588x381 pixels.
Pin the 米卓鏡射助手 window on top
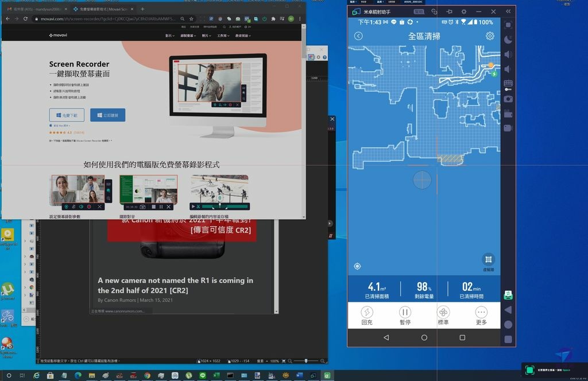449,11
